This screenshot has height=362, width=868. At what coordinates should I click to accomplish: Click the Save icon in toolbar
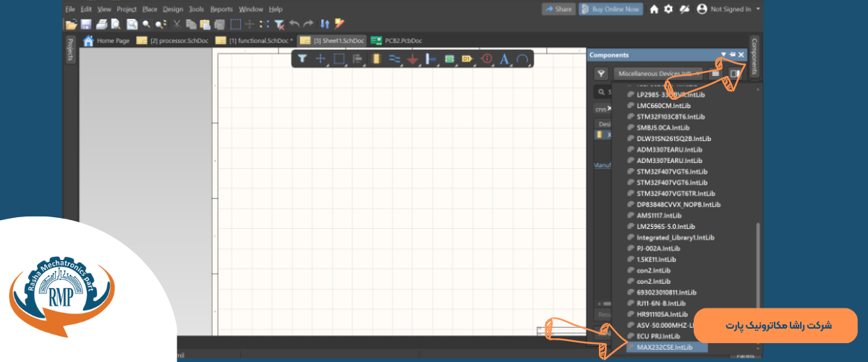tap(85, 25)
